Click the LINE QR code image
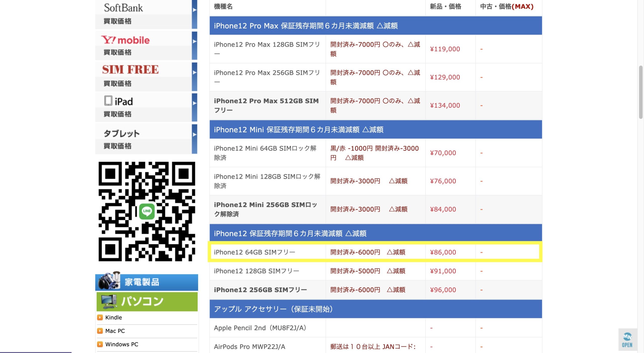This screenshot has height=353, width=644. click(x=147, y=211)
